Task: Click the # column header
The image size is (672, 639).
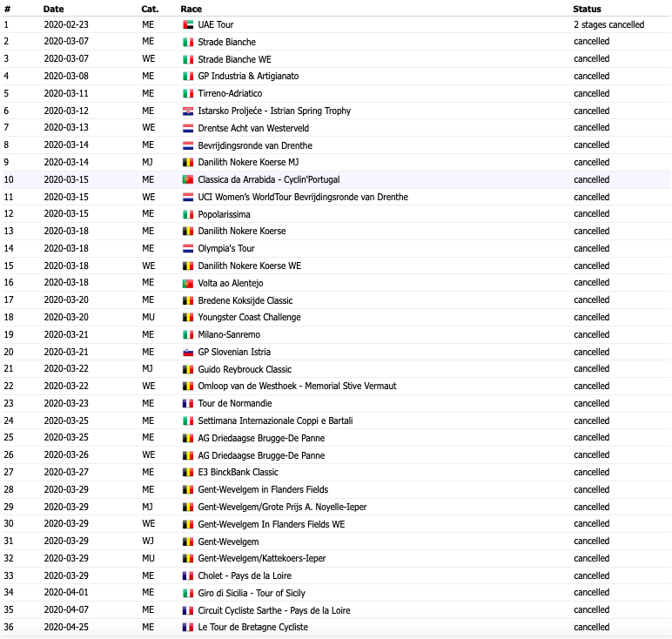Action: pyautogui.click(x=7, y=9)
